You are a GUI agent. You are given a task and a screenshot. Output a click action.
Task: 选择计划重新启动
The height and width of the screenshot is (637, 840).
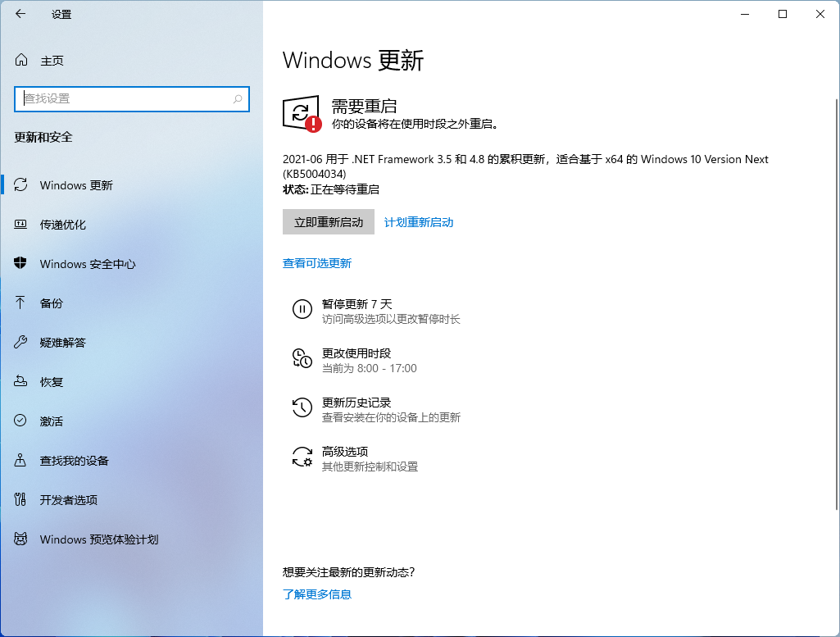418,221
